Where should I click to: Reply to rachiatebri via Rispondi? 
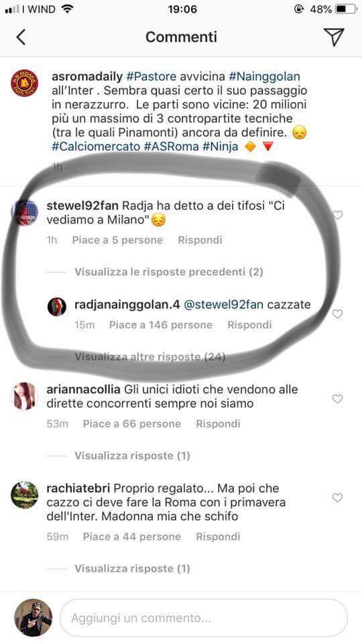(218, 537)
